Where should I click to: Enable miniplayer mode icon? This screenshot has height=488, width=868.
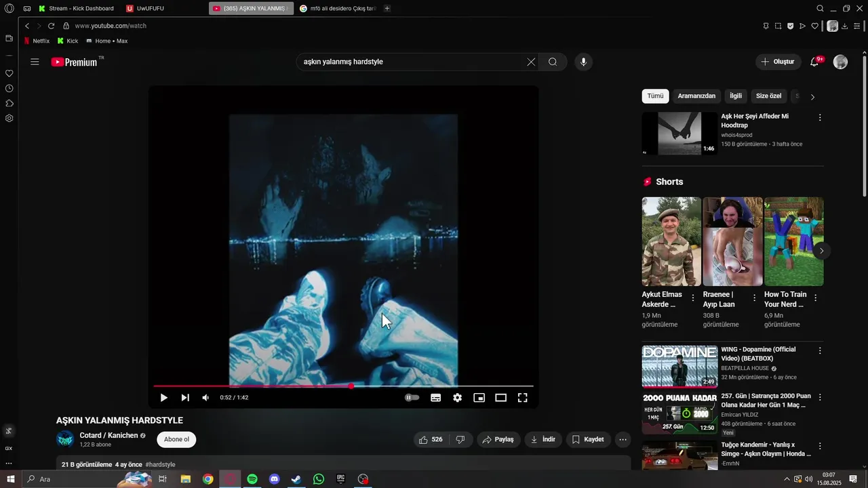[x=479, y=398]
